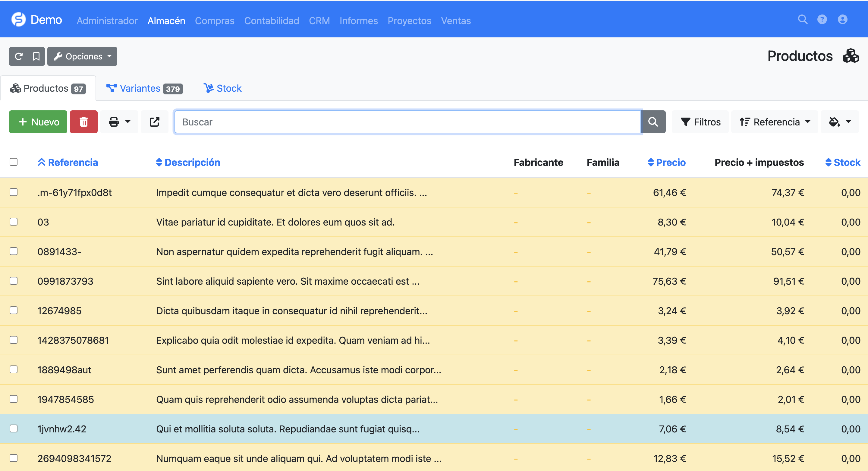
Task: Check the row 0891433- checkbox
Action: (14, 251)
